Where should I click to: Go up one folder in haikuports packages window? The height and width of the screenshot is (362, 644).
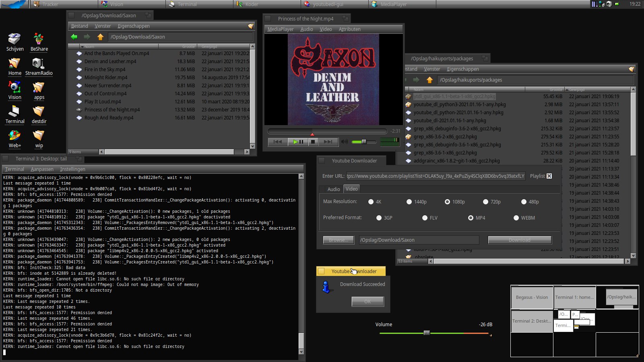429,80
